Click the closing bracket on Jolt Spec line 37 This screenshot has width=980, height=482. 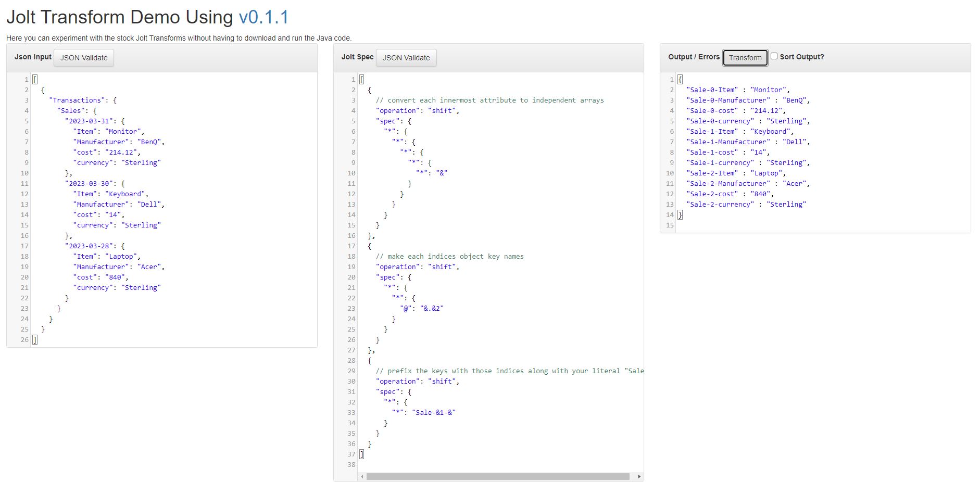(x=362, y=454)
